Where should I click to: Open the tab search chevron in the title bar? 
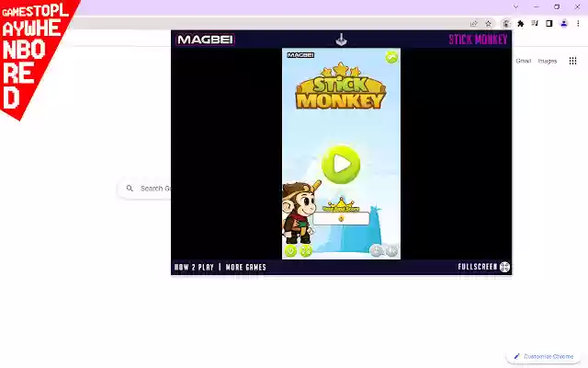click(515, 6)
